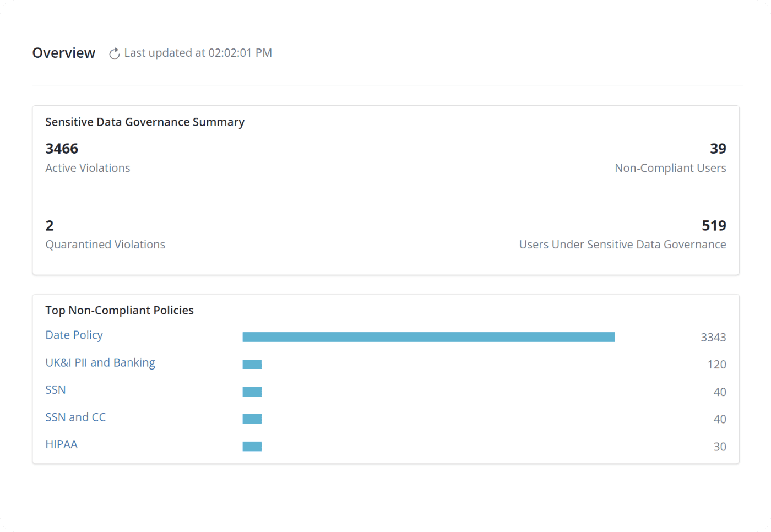The width and height of the screenshot is (771, 532).
Task: Click the Non-Compliant Users label
Action: tap(670, 168)
